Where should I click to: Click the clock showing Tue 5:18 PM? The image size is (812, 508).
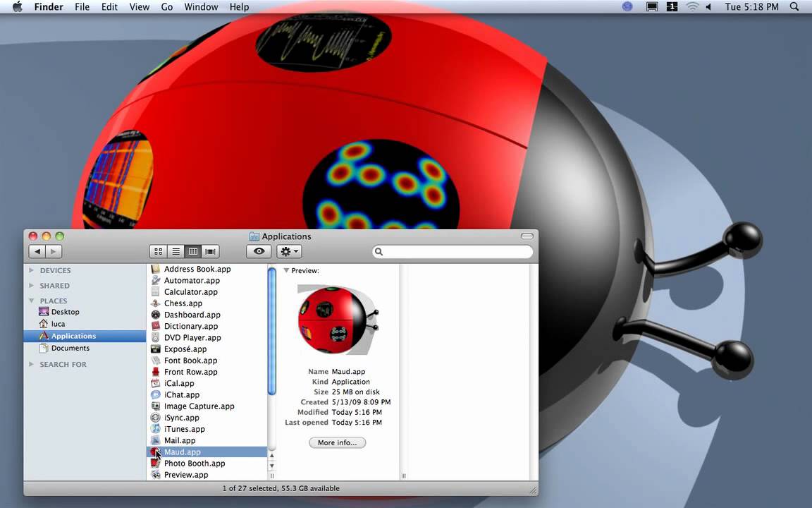coord(751,7)
